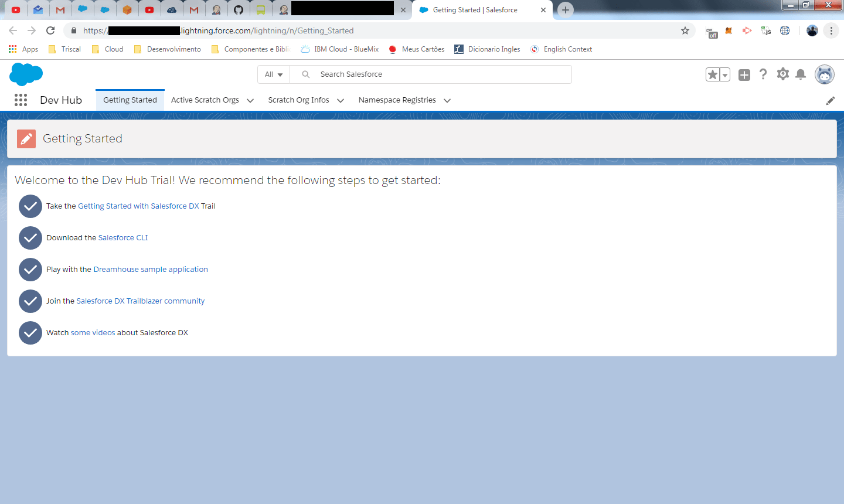
Task: Click checkmark beside Play with the Dreamhouse
Action: coord(30,270)
